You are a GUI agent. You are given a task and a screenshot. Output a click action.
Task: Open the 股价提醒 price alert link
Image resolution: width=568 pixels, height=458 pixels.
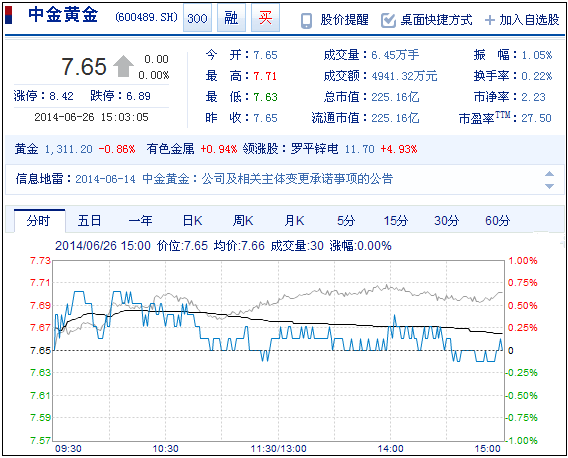point(344,20)
